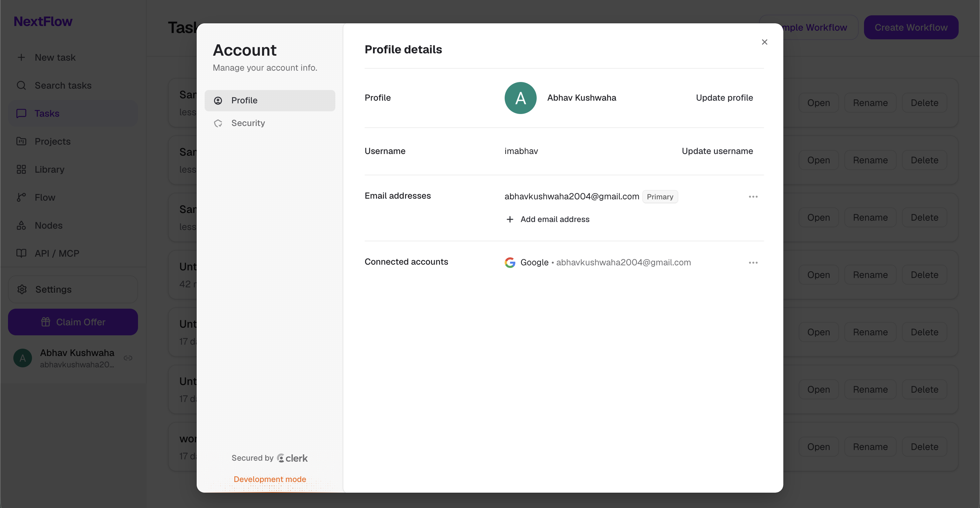980x508 pixels.
Task: Click the NextFlow logo in sidebar
Action: click(x=43, y=21)
